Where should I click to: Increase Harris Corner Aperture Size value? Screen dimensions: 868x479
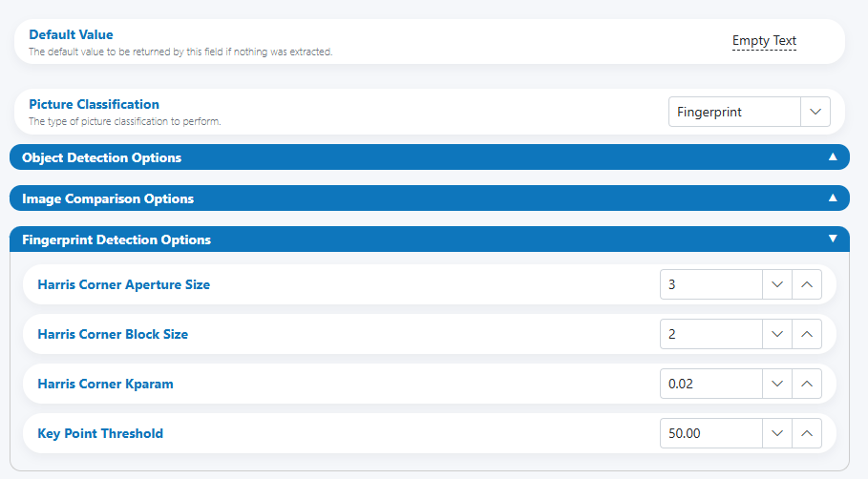click(x=807, y=284)
